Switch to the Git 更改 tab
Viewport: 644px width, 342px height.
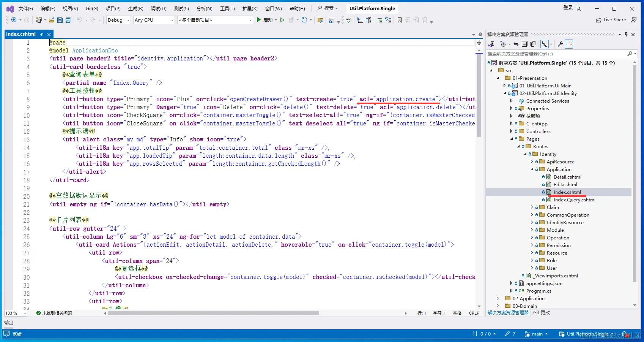pyautogui.click(x=542, y=313)
